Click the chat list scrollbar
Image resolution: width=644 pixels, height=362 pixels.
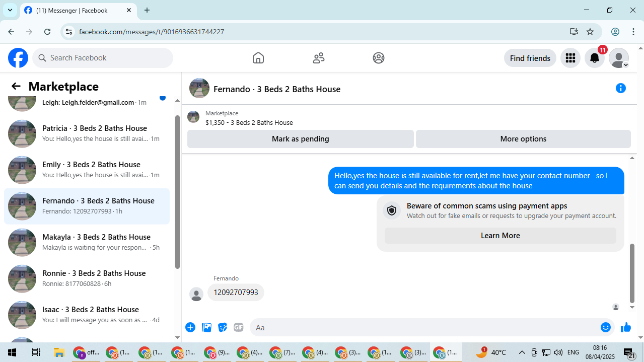click(177, 191)
